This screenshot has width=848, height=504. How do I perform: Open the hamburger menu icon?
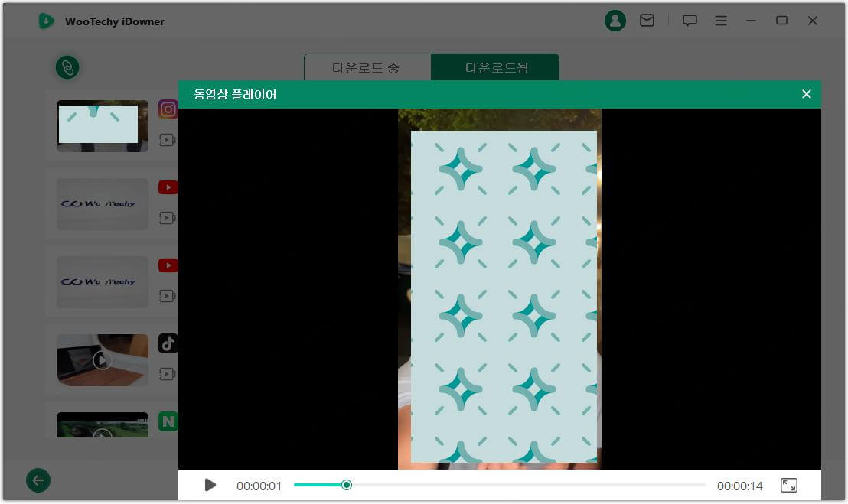coord(721,21)
